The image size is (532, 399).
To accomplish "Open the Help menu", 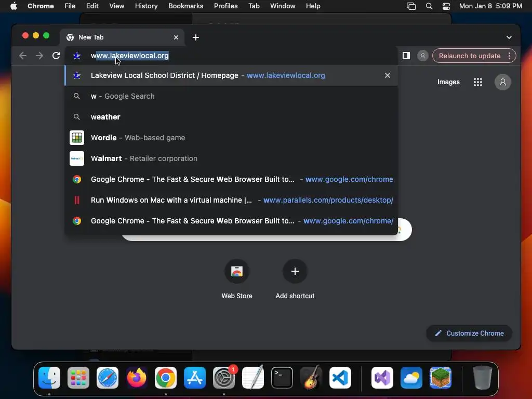I will click(x=313, y=6).
